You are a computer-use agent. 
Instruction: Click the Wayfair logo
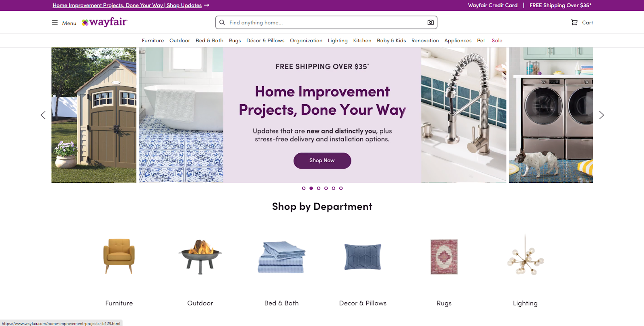click(105, 22)
